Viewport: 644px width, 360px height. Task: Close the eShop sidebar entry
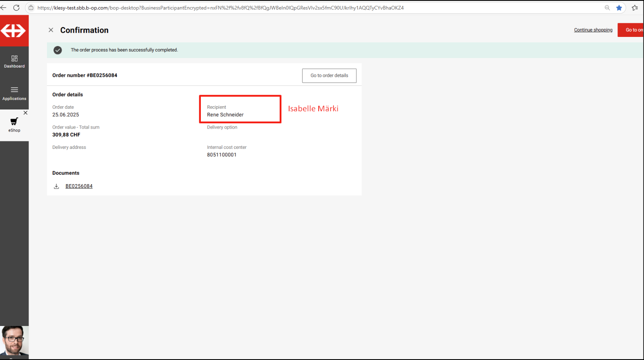coord(25,113)
